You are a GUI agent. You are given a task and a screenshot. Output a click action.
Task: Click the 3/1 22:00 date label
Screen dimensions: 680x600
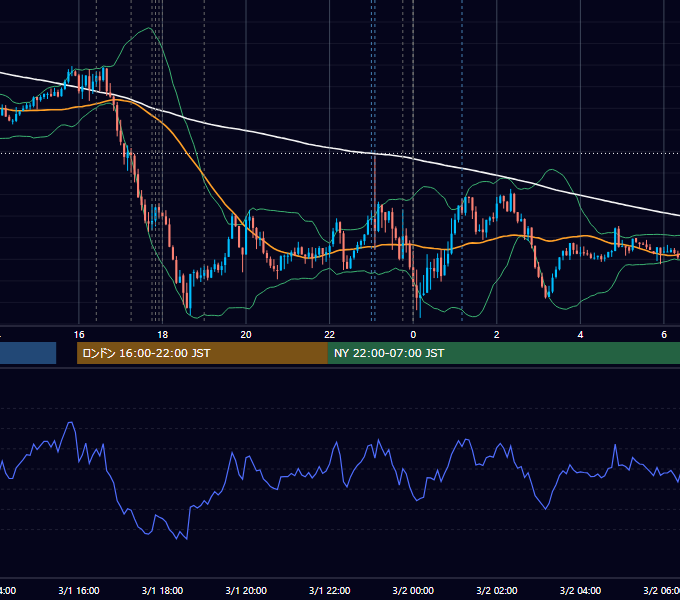[330, 590]
